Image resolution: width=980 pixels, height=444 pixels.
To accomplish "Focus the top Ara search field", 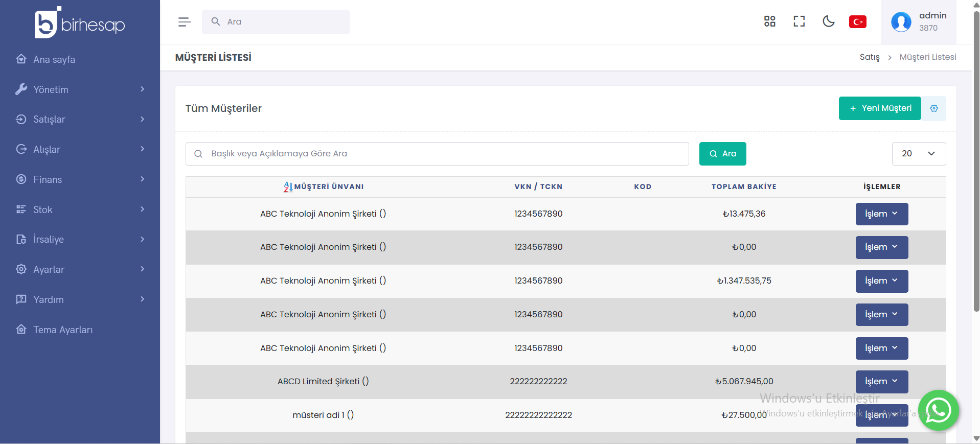I will coord(276,22).
